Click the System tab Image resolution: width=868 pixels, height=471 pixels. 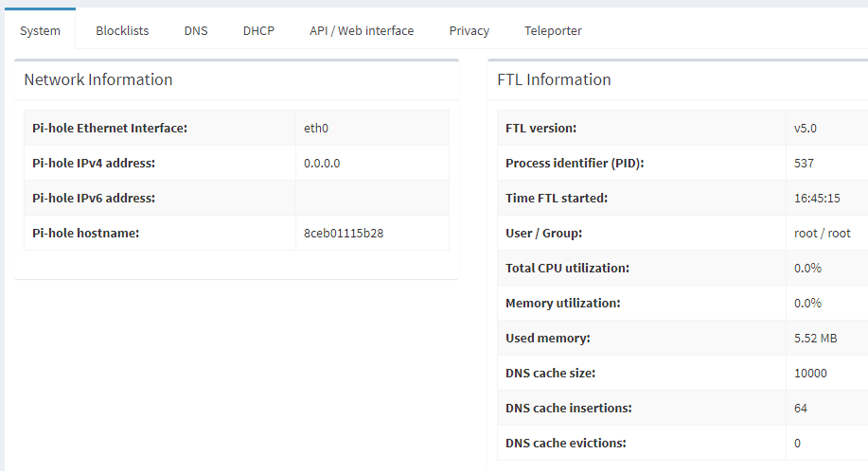(x=40, y=30)
